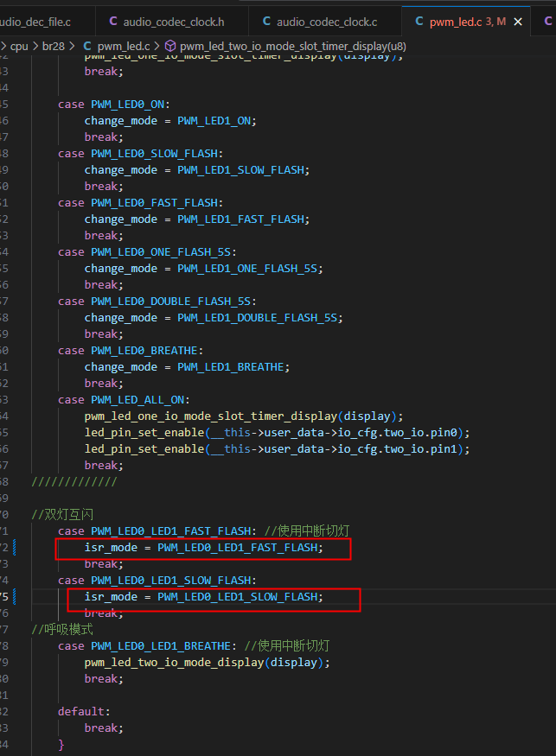Click PWM_LED1_ON assignment value

pos(214,121)
